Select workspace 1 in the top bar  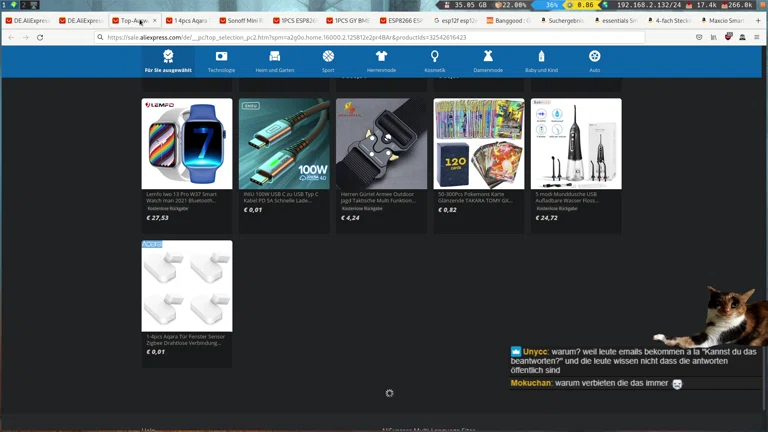4,5
